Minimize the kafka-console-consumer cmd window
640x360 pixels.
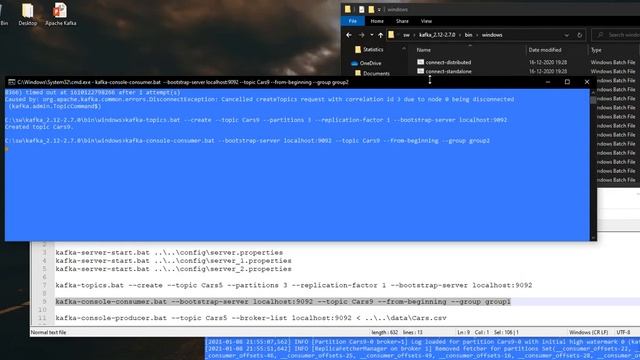pyautogui.click(x=548, y=82)
